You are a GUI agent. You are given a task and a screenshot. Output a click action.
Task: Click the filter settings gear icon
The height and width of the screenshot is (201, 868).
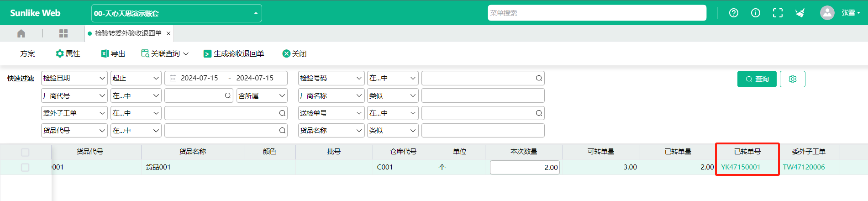click(792, 79)
